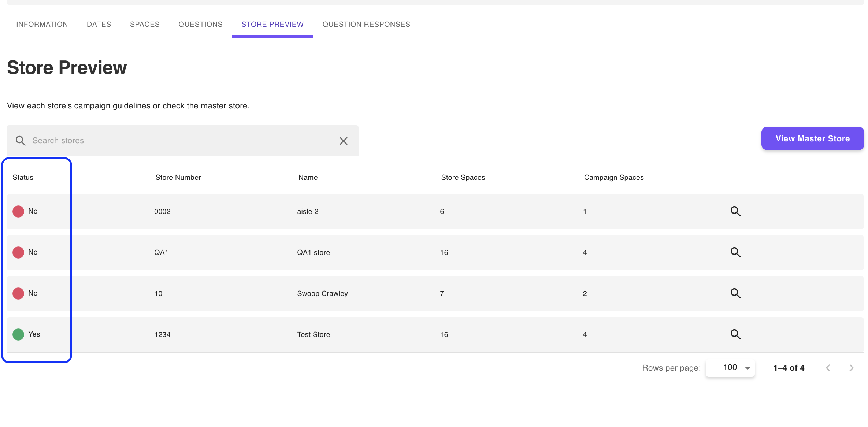
Task: Click green status dot for Test Store
Action: [18, 334]
